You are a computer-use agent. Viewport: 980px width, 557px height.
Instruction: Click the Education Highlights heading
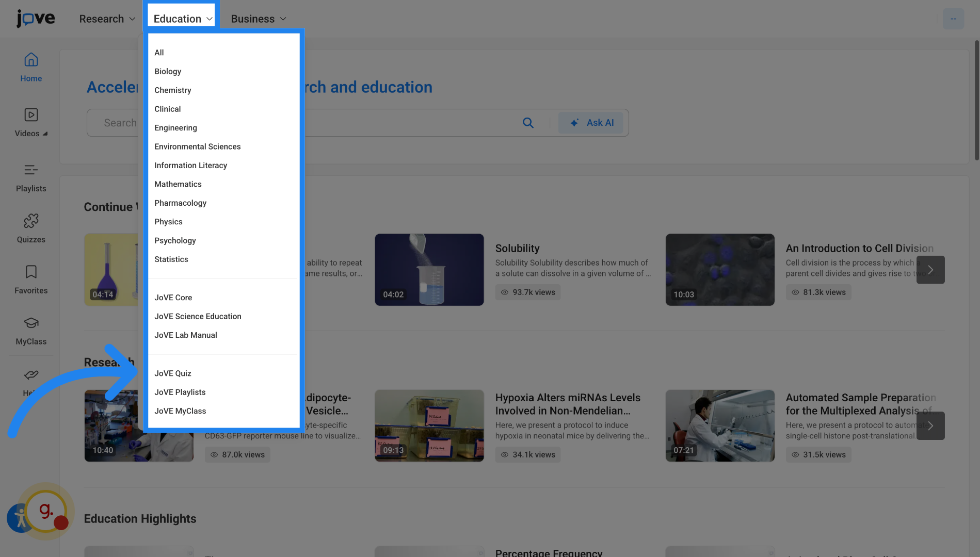click(140, 519)
